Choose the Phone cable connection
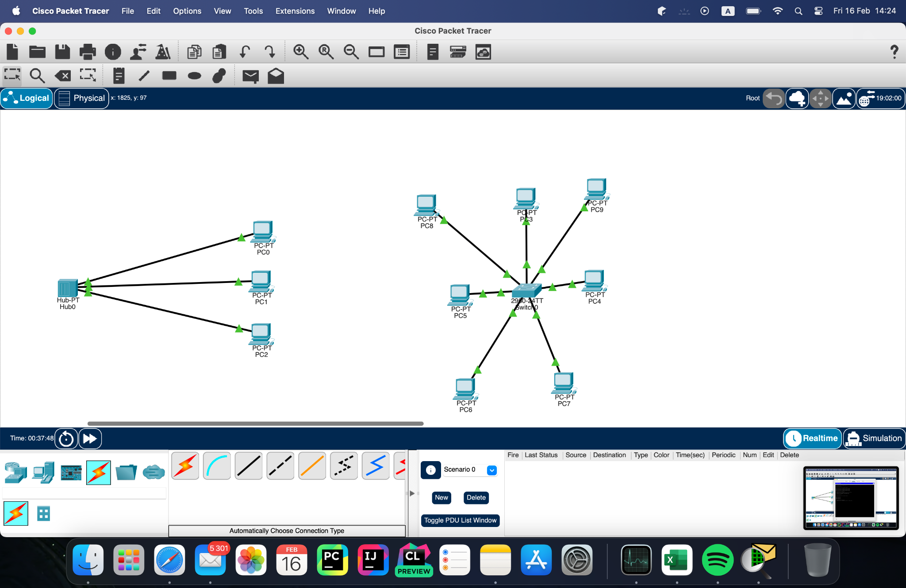Image resolution: width=906 pixels, height=588 pixels. click(344, 466)
